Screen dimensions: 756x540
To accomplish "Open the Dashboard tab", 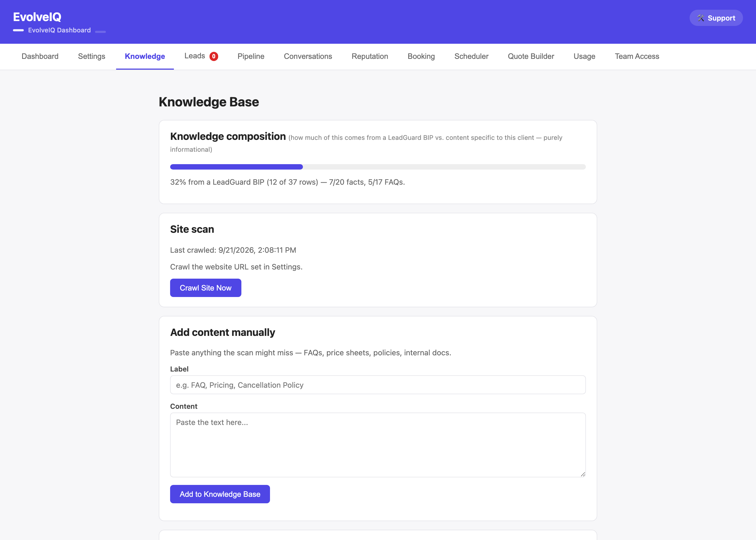I will [x=40, y=56].
